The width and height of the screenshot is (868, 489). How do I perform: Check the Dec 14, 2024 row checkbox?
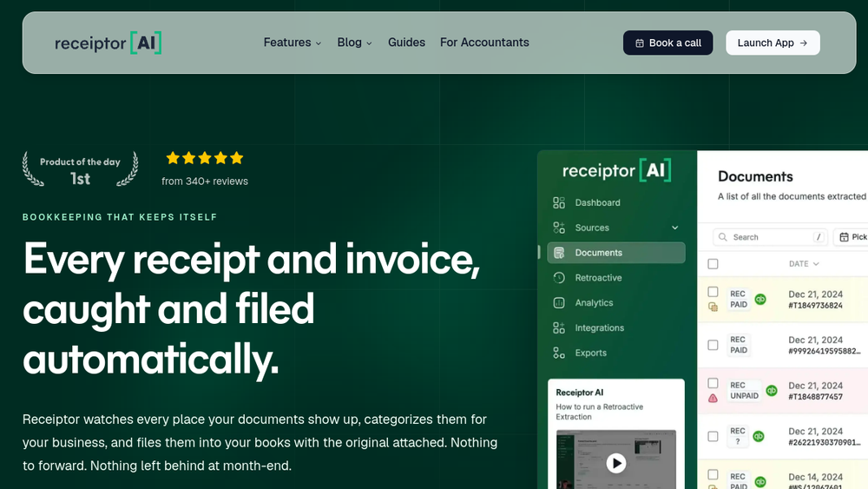[x=713, y=474]
